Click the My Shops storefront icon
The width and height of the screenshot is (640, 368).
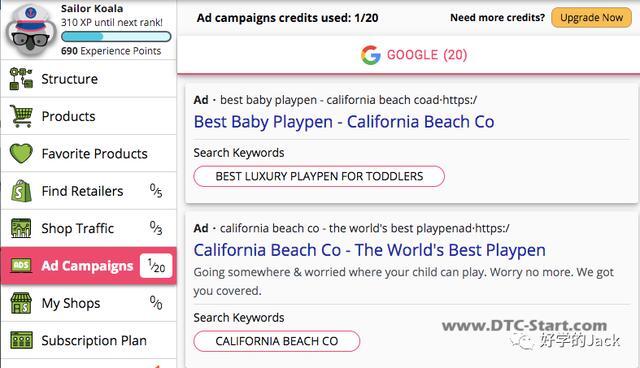pos(21,303)
